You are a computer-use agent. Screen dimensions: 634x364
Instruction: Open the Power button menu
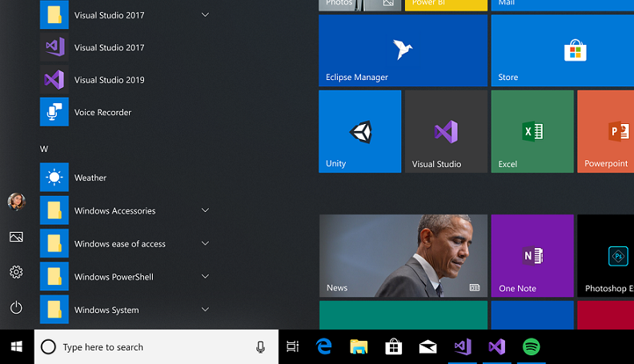pyautogui.click(x=16, y=307)
